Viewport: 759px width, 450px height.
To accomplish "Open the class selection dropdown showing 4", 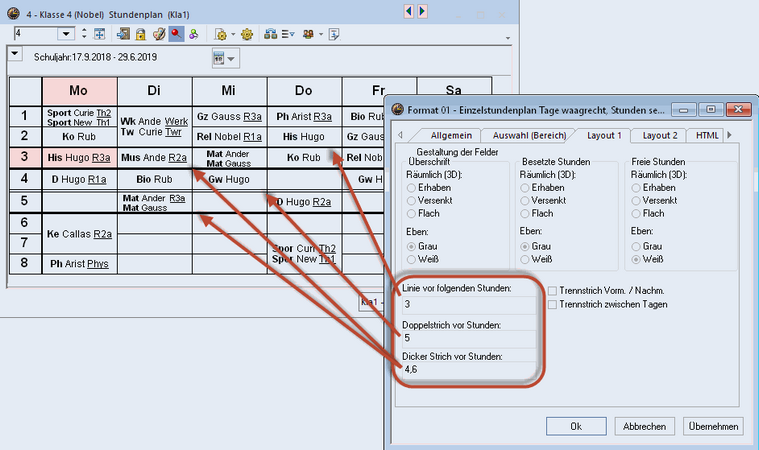I will coord(66,34).
